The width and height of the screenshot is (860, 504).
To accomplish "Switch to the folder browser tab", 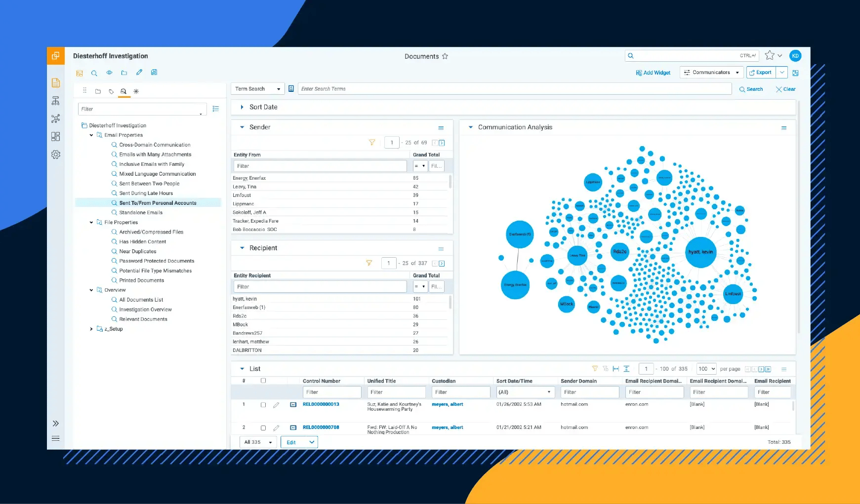I will click(98, 91).
